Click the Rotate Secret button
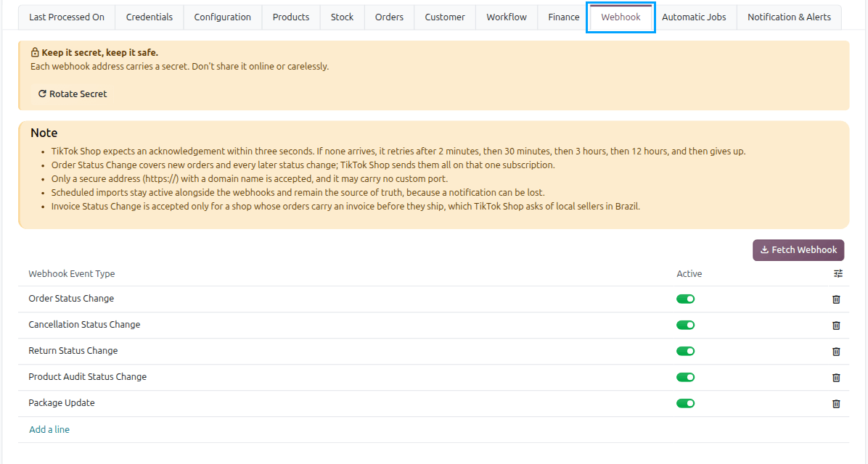The height and width of the screenshot is (464, 868). [x=73, y=94]
